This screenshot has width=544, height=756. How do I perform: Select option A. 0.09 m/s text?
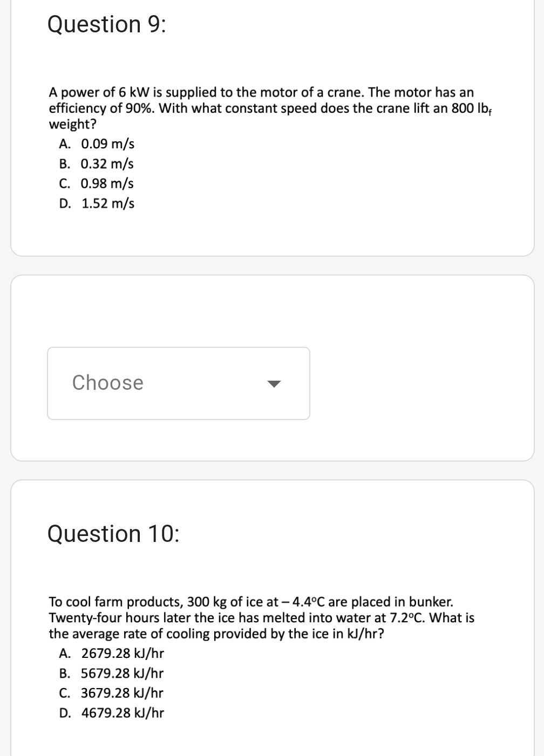(x=97, y=144)
